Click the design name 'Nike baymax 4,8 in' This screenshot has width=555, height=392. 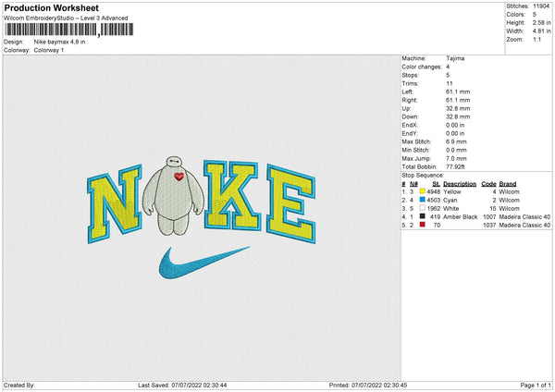point(59,42)
